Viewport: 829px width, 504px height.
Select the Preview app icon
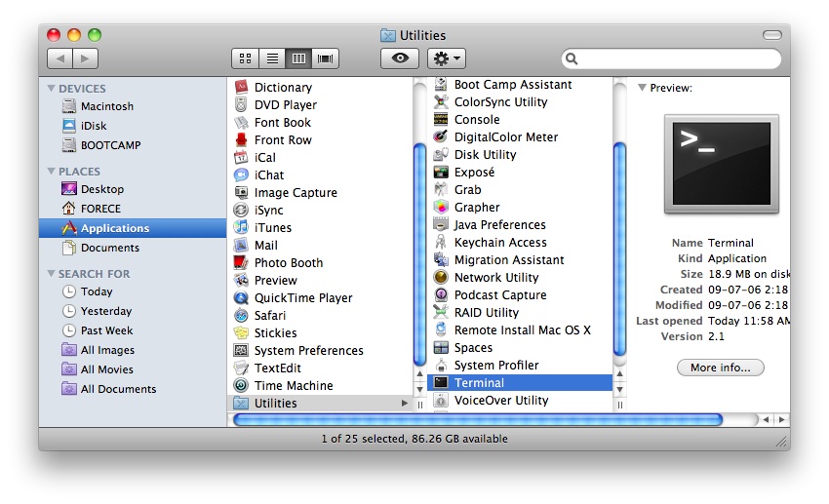click(x=241, y=280)
